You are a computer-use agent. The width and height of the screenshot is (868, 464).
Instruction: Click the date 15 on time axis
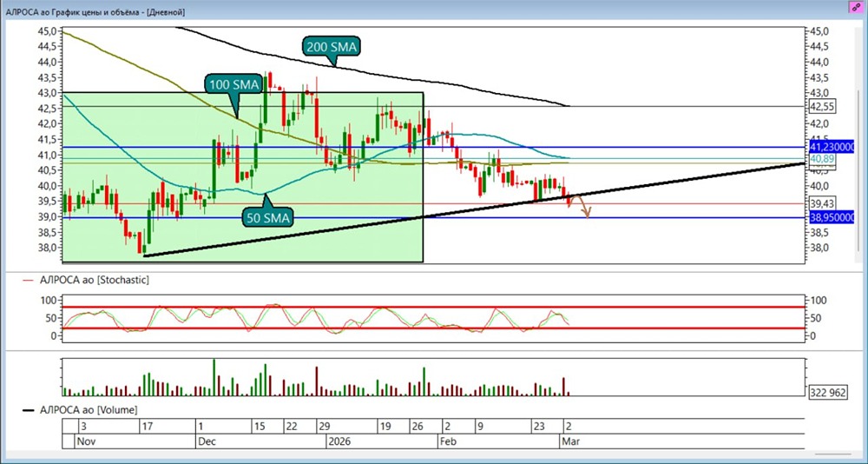coord(259,427)
